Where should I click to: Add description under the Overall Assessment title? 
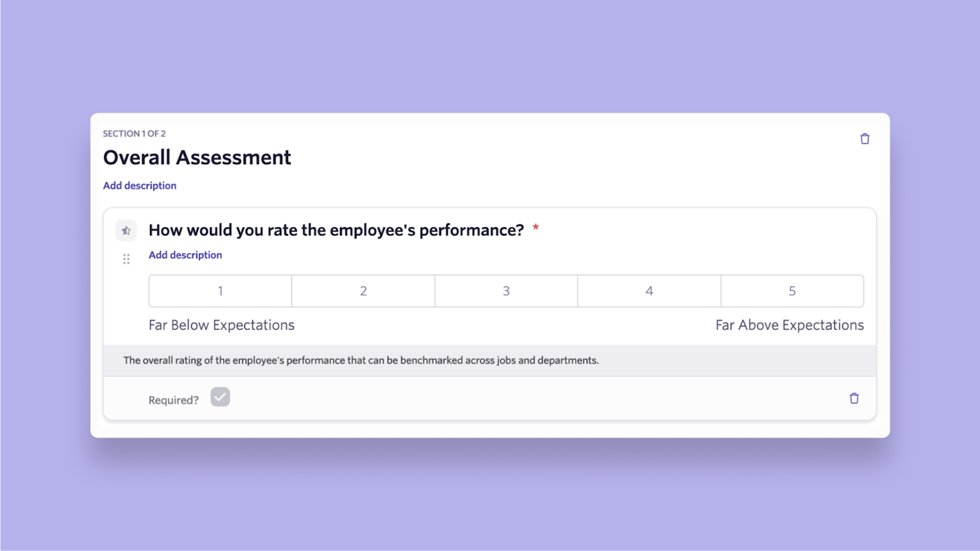[x=140, y=186]
